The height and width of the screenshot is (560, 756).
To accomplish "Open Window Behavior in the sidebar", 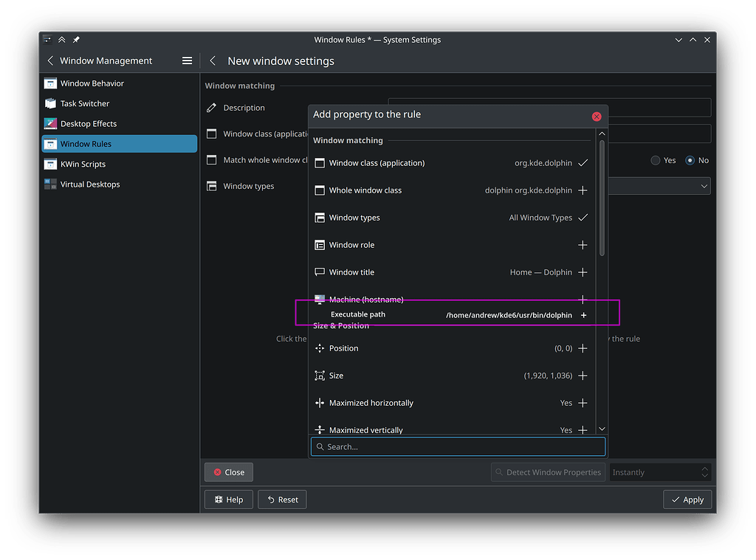I will tap(92, 83).
